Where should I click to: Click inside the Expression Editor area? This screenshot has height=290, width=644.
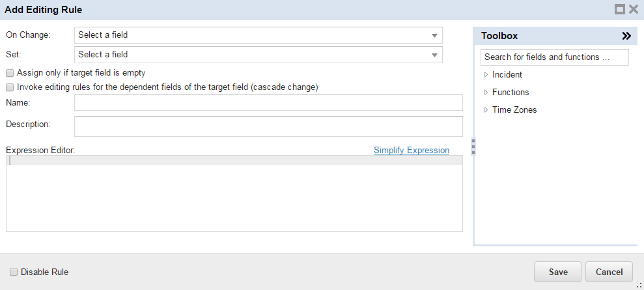click(x=234, y=196)
